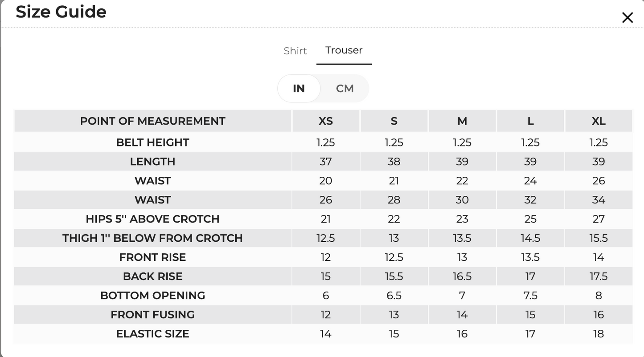
Task: Click HIPS 5'' ABOVE CROTCH label
Action: 153,219
